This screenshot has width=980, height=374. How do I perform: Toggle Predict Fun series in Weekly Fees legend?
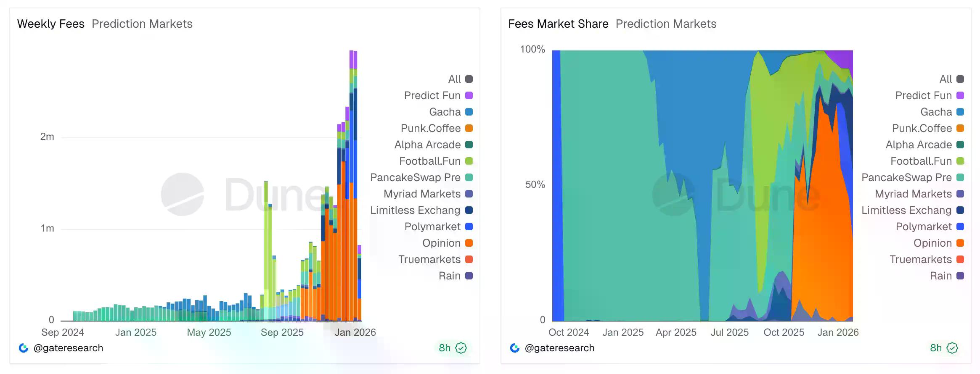(432, 95)
